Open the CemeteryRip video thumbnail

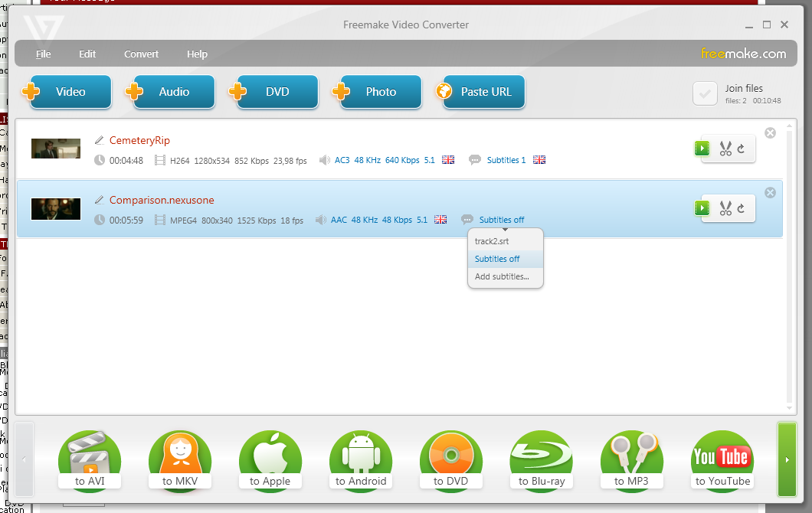tap(56, 149)
